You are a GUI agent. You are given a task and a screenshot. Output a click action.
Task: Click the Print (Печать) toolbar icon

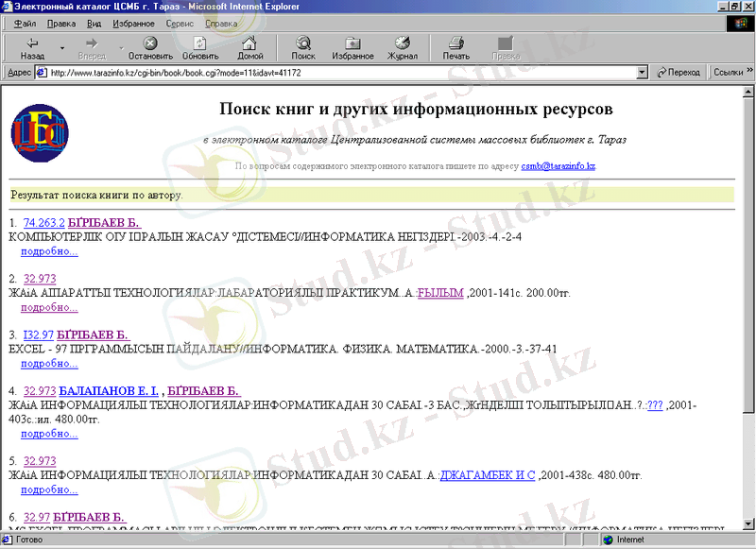click(455, 43)
